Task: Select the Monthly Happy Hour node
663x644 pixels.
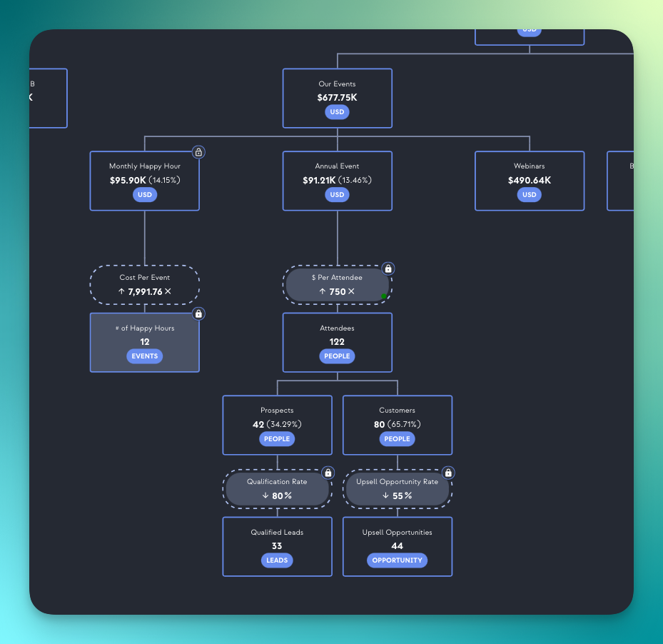Action: 145,181
